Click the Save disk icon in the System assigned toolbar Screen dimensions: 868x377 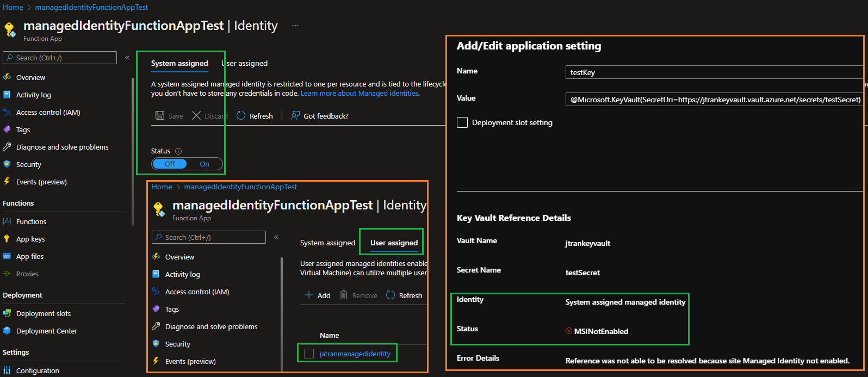160,116
